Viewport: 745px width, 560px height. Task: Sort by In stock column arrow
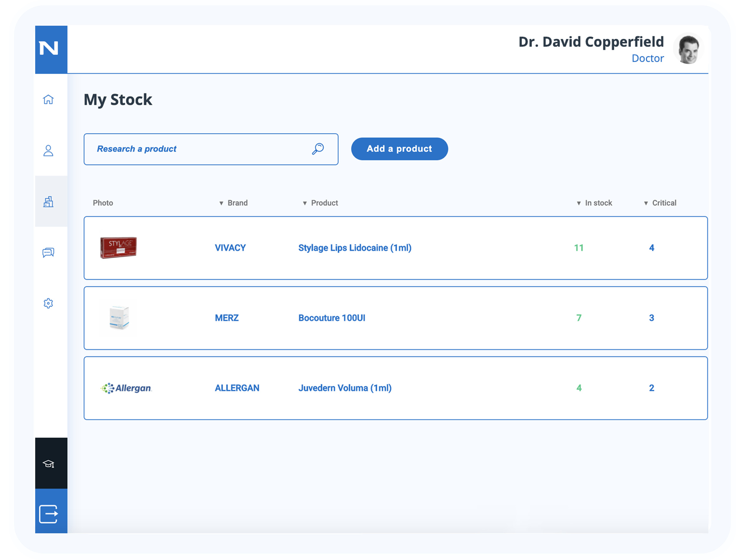(x=579, y=203)
